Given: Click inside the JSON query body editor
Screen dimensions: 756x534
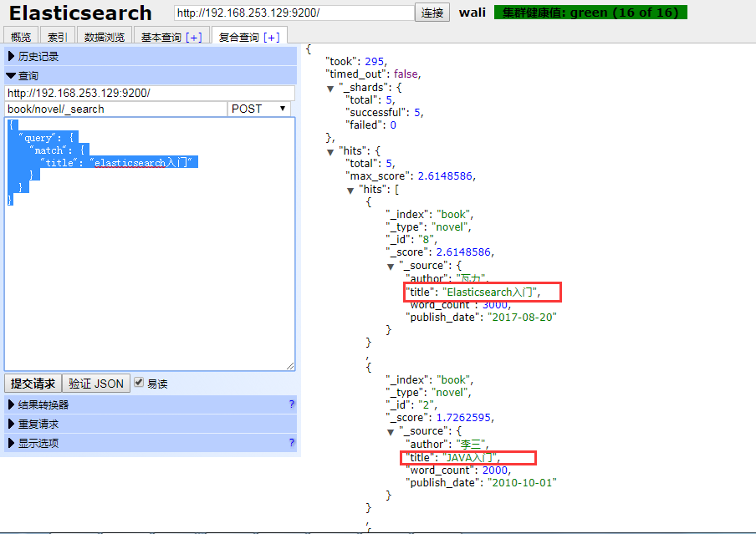Looking at the screenshot, I should (x=150, y=244).
